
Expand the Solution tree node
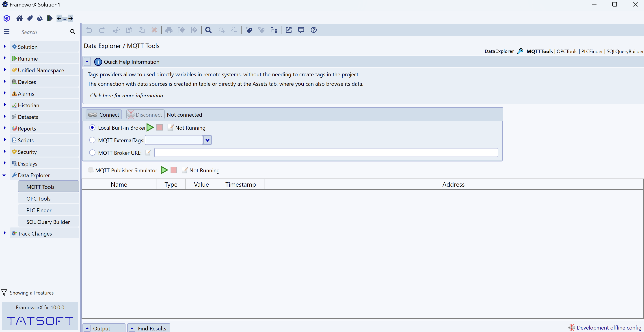coord(4,46)
